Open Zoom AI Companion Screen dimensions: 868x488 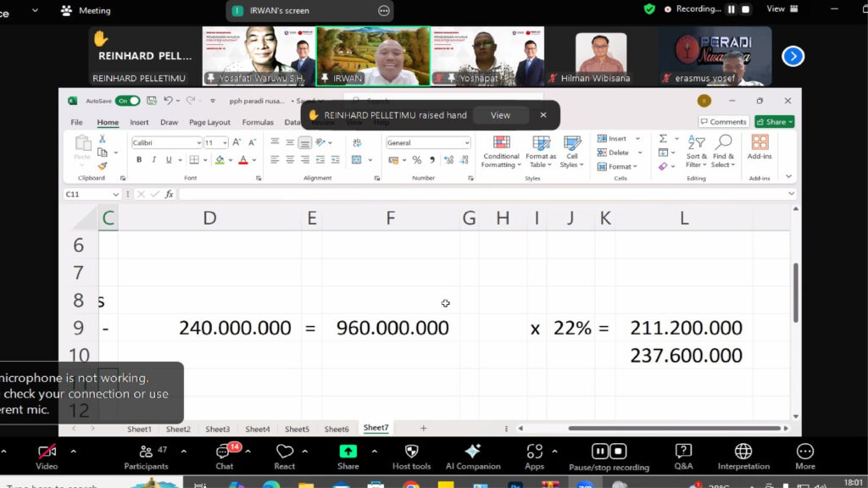(x=473, y=457)
